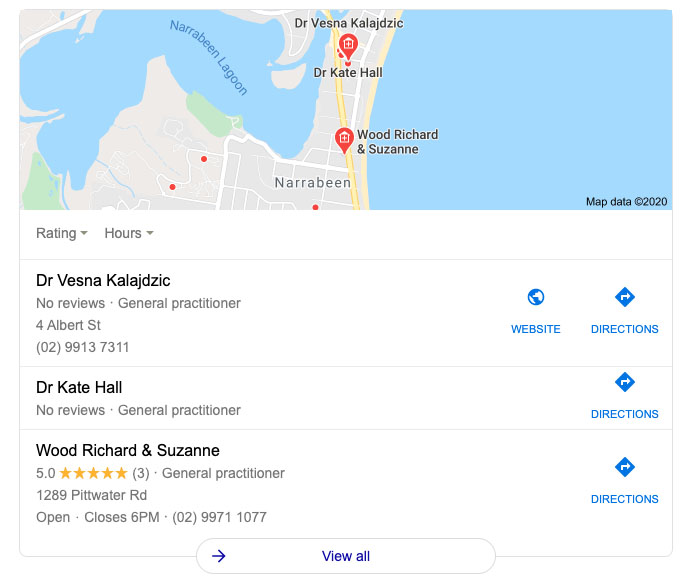This screenshot has width=694, height=586.
Task: Click the directions diamond icon for Dr Kate Hall
Action: coord(625,382)
